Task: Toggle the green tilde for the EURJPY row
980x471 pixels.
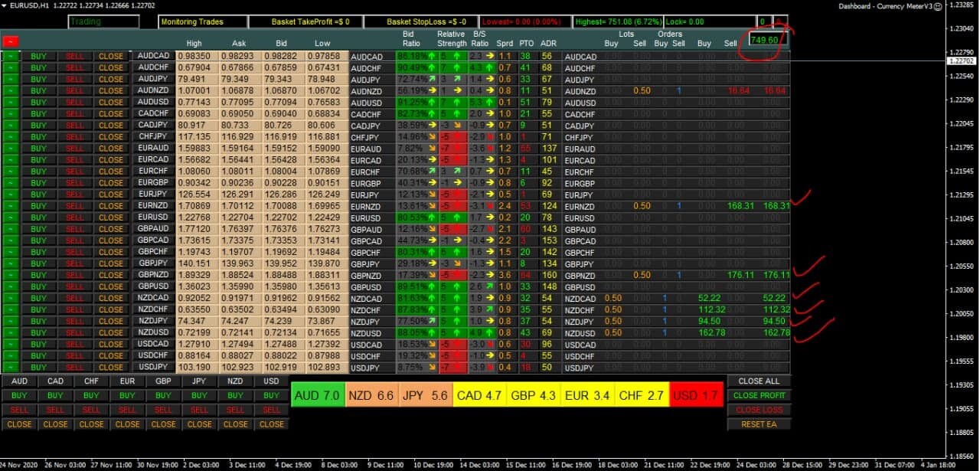Action: [x=11, y=195]
